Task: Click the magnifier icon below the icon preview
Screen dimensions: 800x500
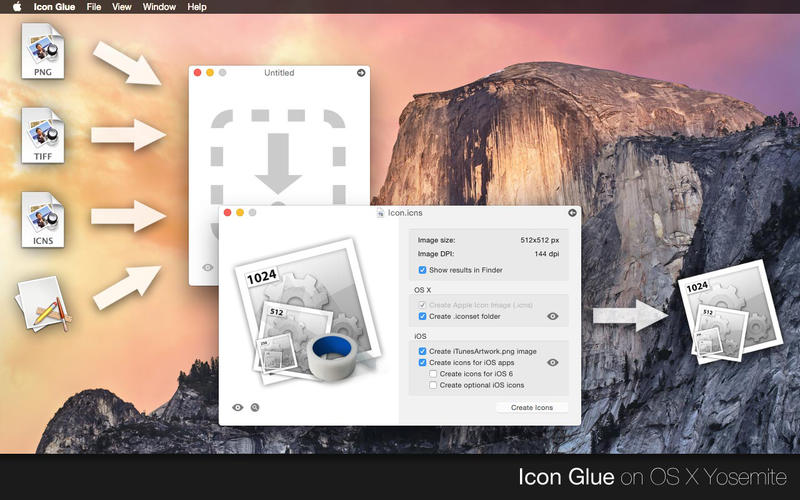Action: [x=255, y=408]
